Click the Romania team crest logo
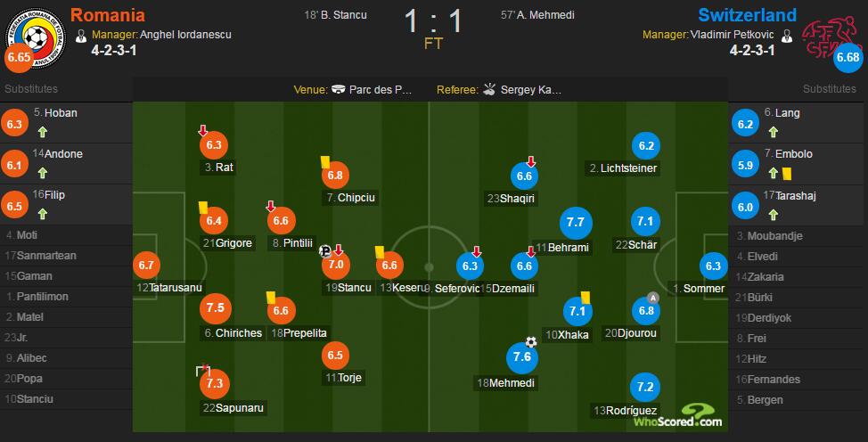 [37, 37]
